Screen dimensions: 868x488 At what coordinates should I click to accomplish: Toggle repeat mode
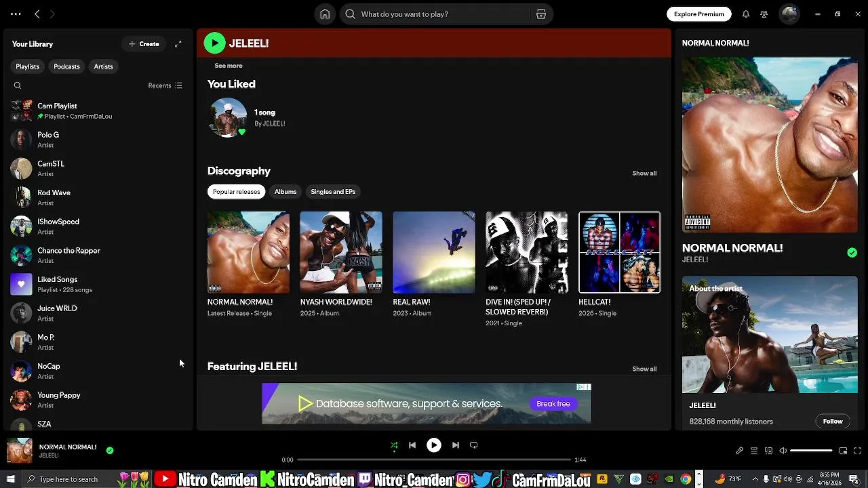click(x=474, y=445)
